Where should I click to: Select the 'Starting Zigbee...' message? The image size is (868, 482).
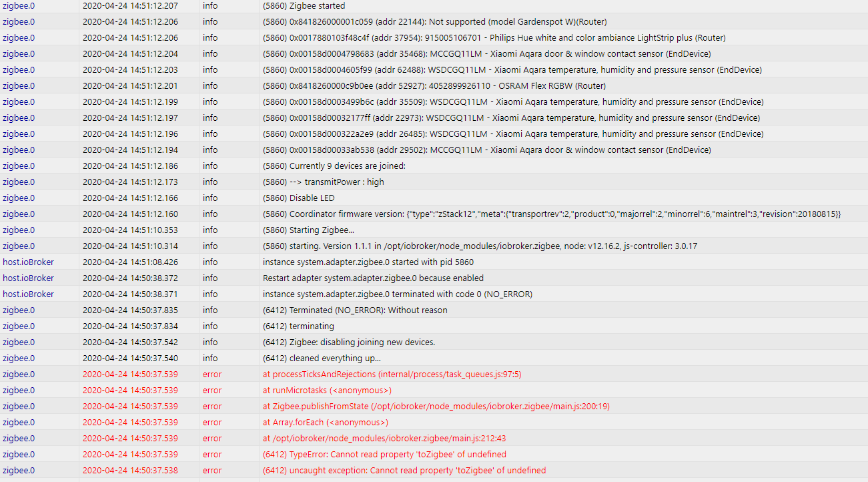point(308,230)
